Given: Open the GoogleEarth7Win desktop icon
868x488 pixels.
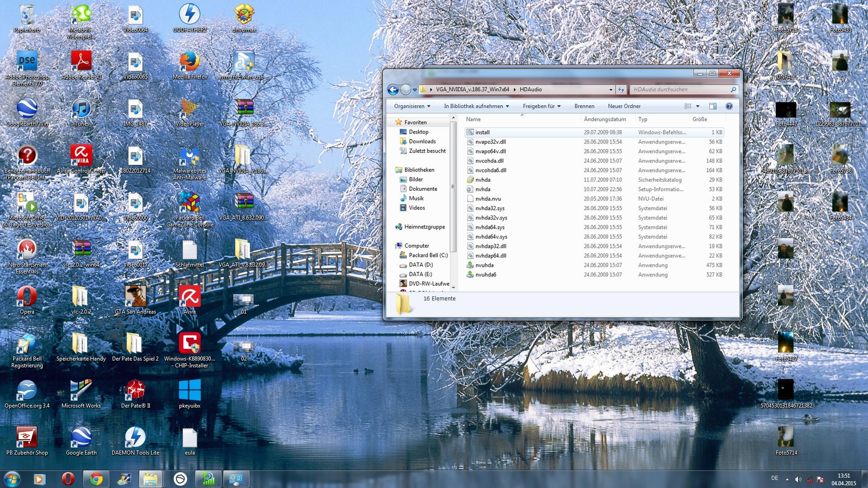Looking at the screenshot, I should [x=27, y=112].
